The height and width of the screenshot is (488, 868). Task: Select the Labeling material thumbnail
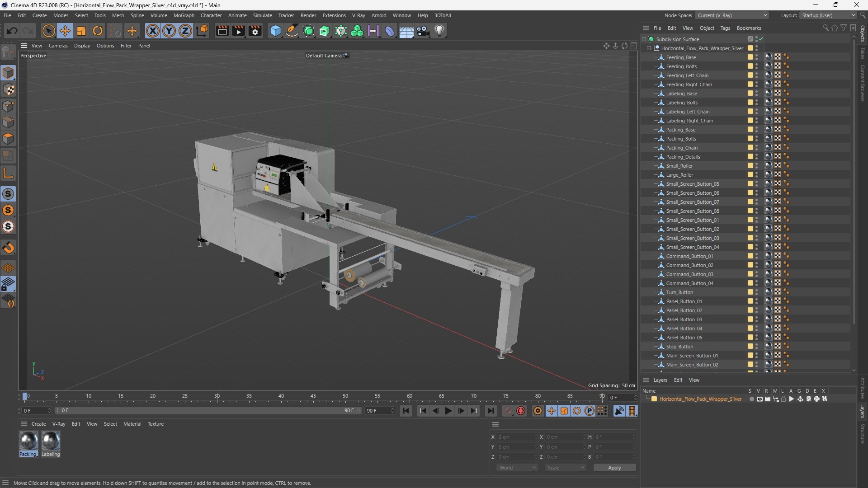click(x=51, y=441)
